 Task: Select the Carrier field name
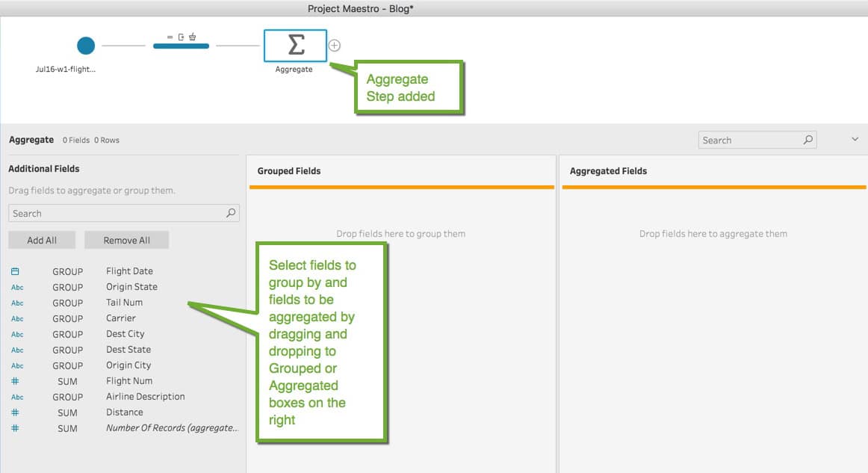coord(121,318)
